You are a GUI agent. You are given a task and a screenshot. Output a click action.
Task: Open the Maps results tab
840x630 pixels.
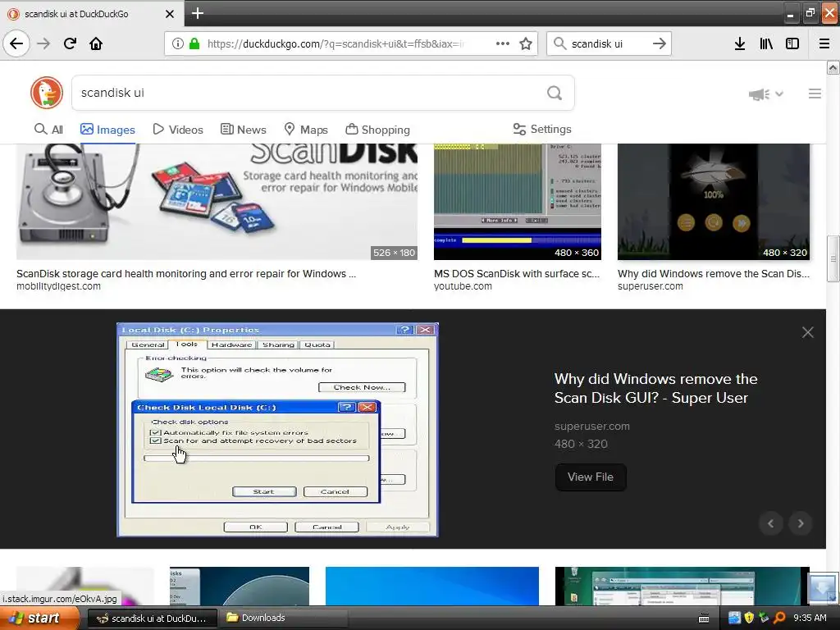tap(306, 130)
